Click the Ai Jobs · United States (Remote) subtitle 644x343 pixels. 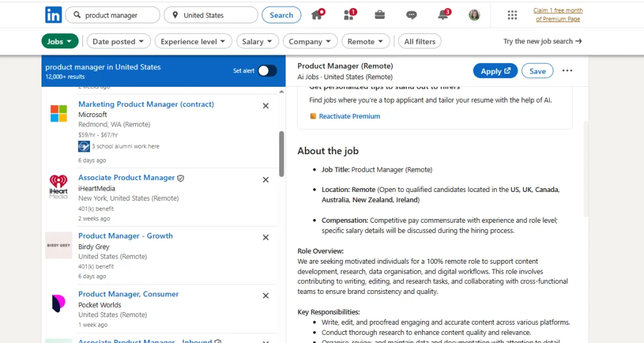pos(345,77)
